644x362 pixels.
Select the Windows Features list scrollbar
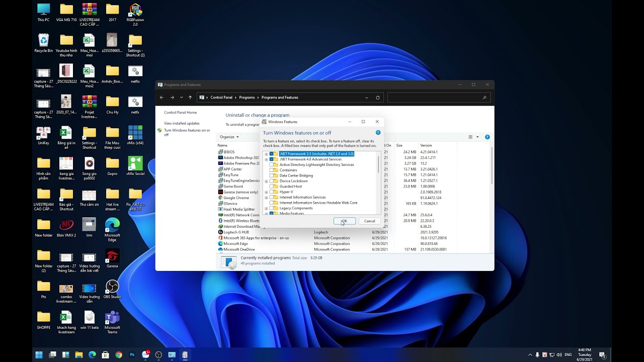(378, 164)
